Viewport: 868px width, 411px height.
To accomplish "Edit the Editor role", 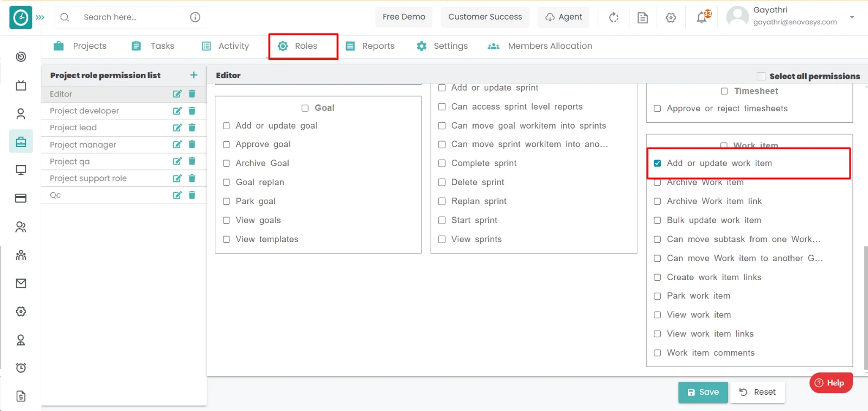I will tap(177, 94).
